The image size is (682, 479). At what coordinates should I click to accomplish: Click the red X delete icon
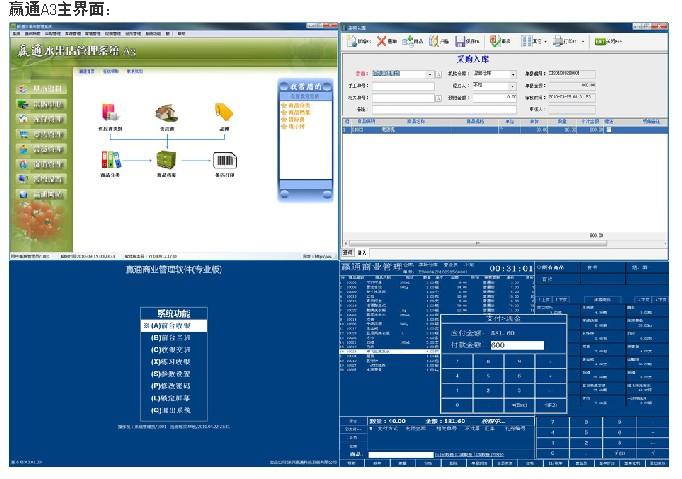click(x=381, y=41)
